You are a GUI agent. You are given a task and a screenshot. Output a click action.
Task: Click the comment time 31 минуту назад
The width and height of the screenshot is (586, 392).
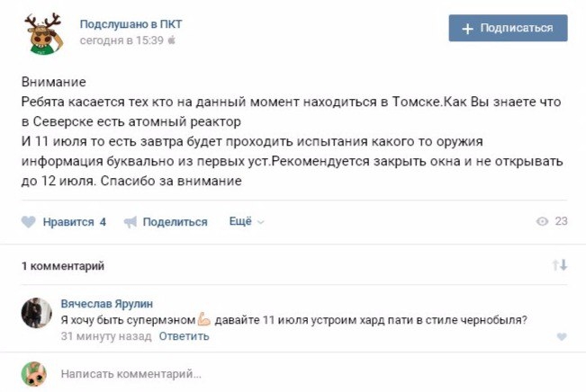pyautogui.click(x=106, y=336)
